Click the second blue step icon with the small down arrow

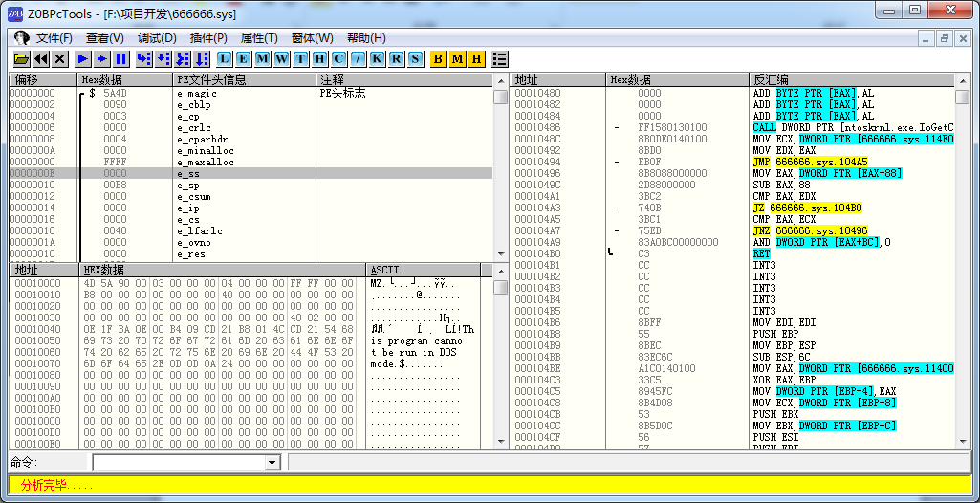click(x=163, y=59)
